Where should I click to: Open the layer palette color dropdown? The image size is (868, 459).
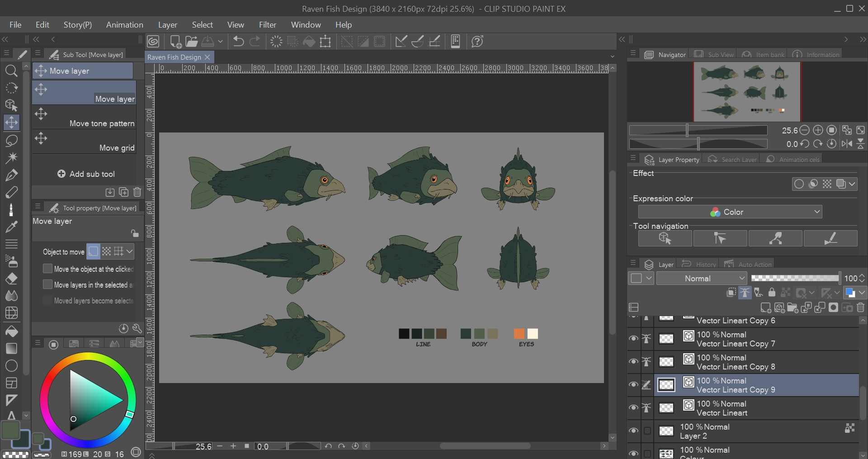click(862, 293)
